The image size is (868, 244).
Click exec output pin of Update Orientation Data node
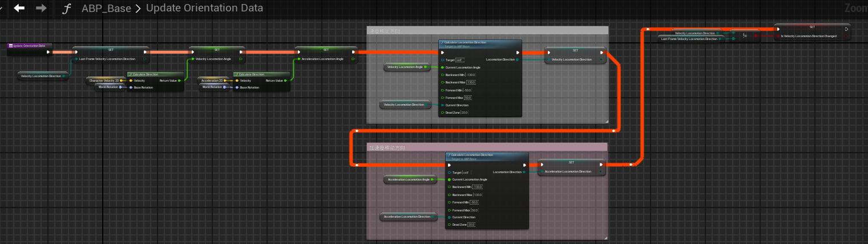(49, 52)
